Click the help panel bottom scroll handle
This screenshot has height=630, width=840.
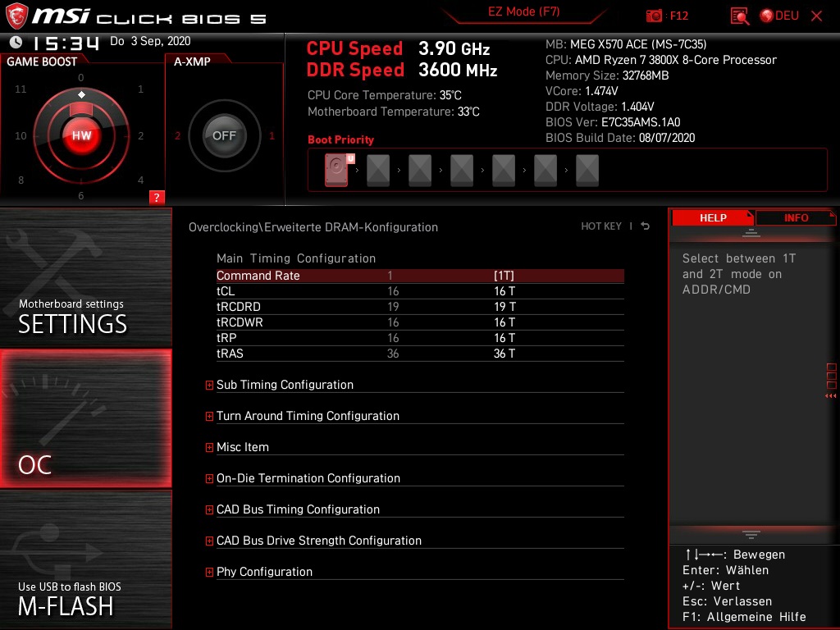[751, 535]
